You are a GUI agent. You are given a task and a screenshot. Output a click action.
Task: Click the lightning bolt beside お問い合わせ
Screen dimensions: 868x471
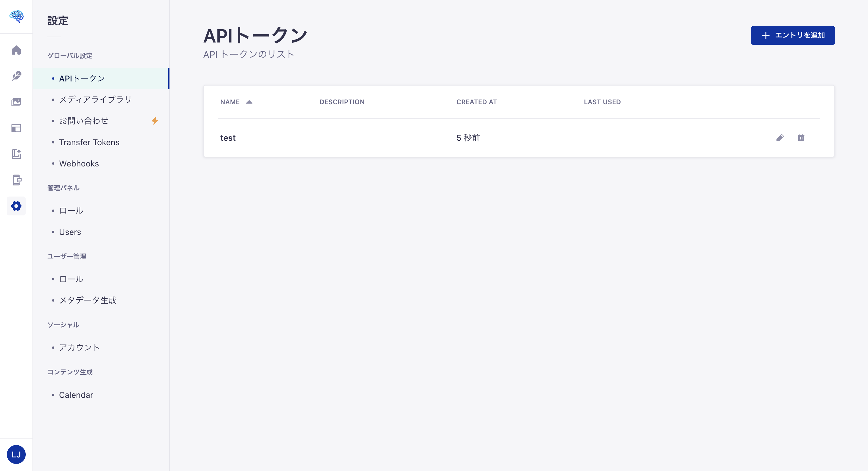tap(155, 121)
